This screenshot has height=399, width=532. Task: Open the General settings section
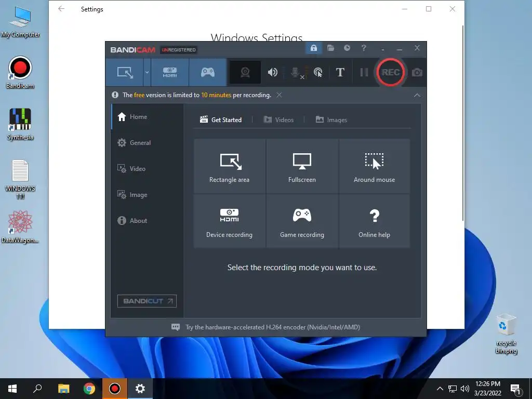point(147,143)
